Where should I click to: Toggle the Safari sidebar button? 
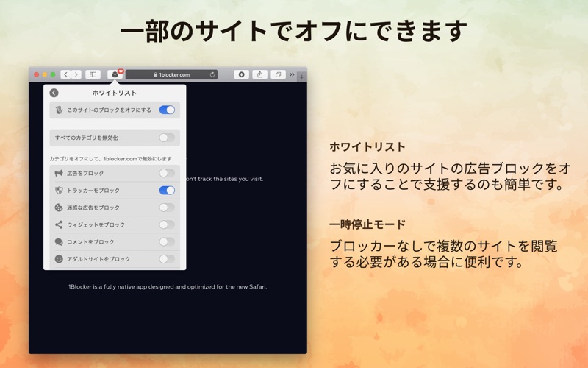click(x=93, y=74)
